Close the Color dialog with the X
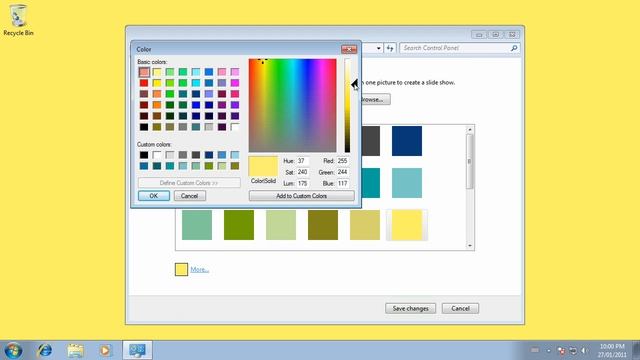 [x=349, y=49]
